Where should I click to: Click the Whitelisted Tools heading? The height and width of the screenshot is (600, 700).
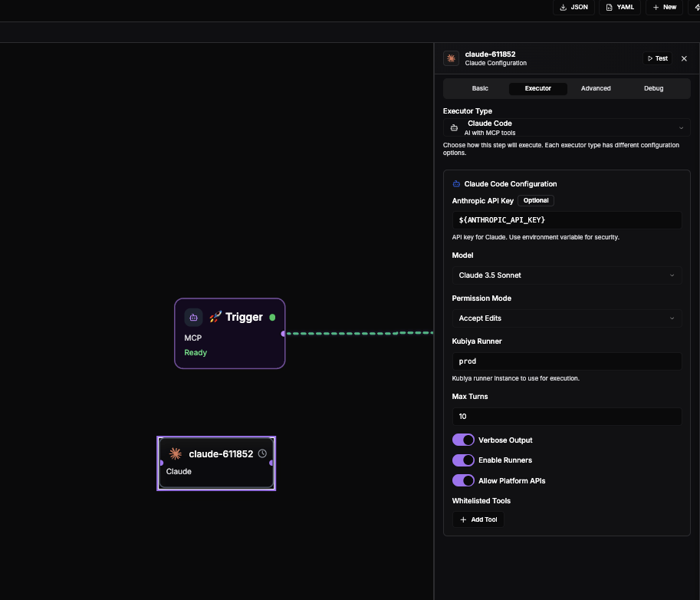(x=481, y=501)
